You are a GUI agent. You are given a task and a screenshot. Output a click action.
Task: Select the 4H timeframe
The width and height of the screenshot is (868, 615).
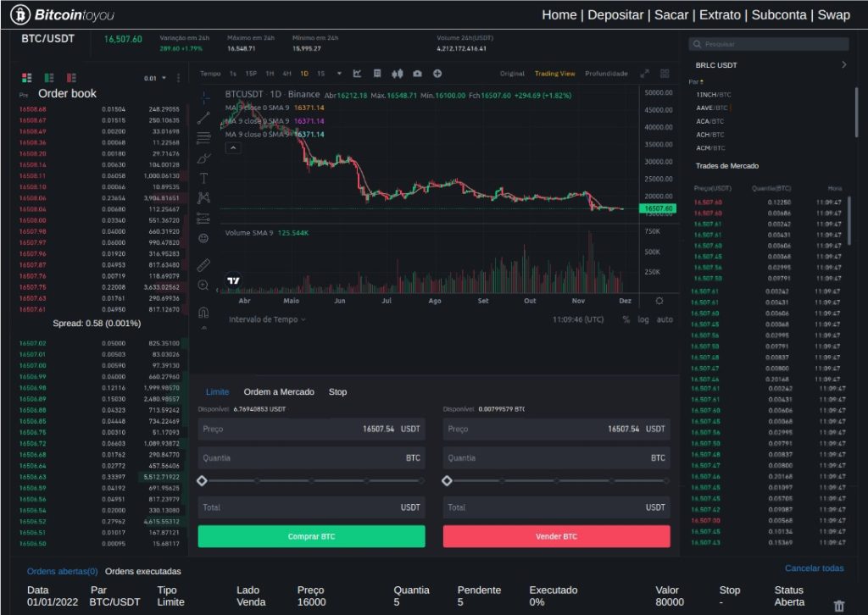pyautogui.click(x=287, y=74)
